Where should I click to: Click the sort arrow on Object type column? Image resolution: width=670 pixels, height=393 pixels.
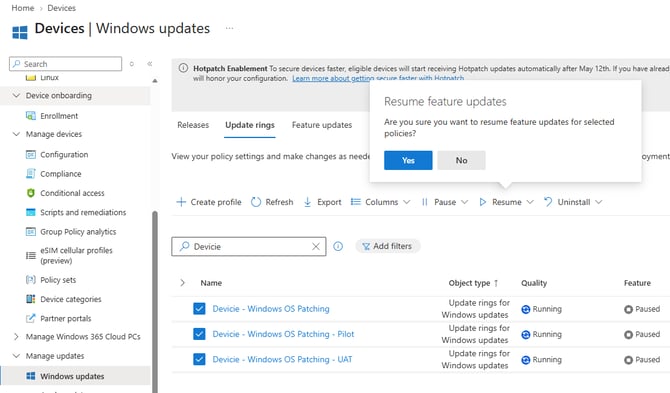496,283
